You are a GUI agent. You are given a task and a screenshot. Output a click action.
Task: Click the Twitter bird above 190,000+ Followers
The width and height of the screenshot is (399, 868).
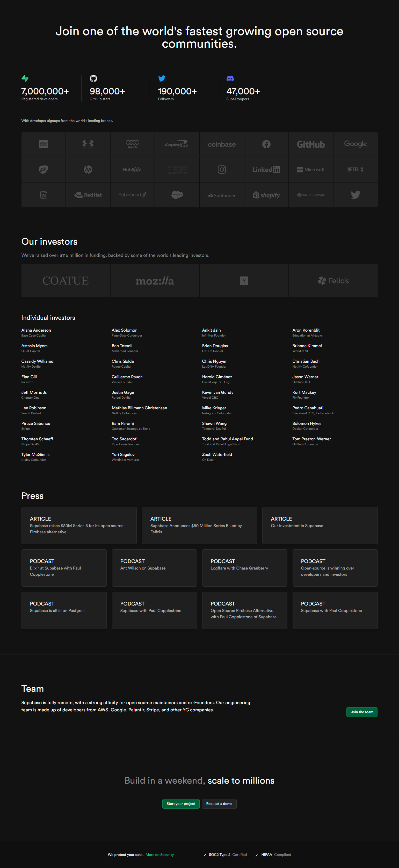coord(162,78)
